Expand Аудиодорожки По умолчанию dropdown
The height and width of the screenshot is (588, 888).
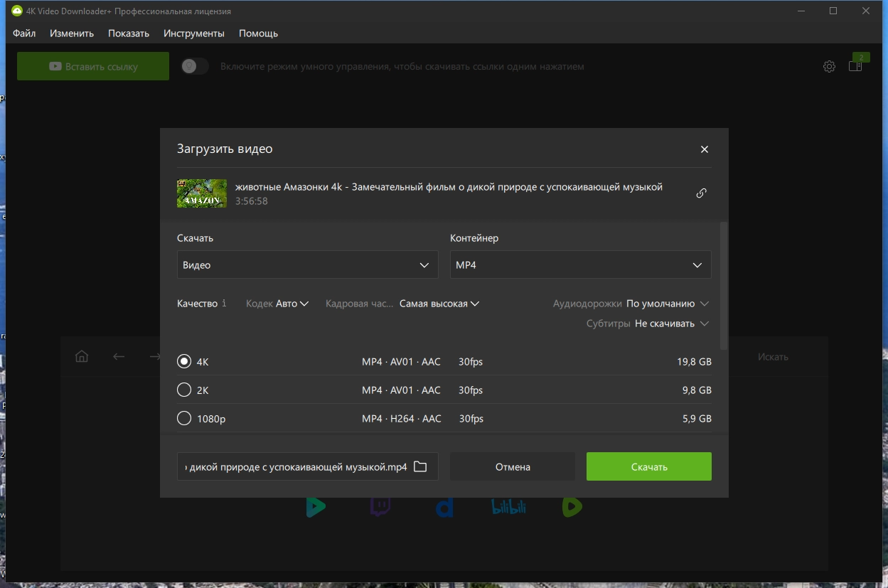click(x=668, y=304)
